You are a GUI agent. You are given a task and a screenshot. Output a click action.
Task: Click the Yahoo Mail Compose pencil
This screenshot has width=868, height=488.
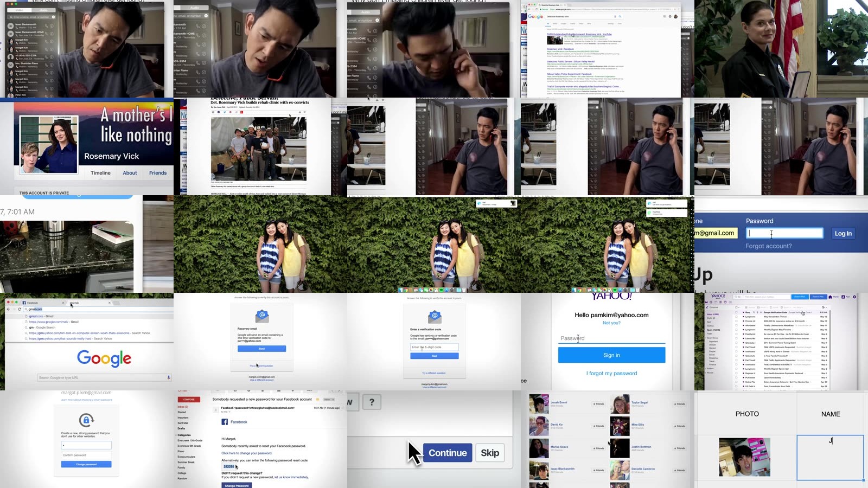[707, 307]
